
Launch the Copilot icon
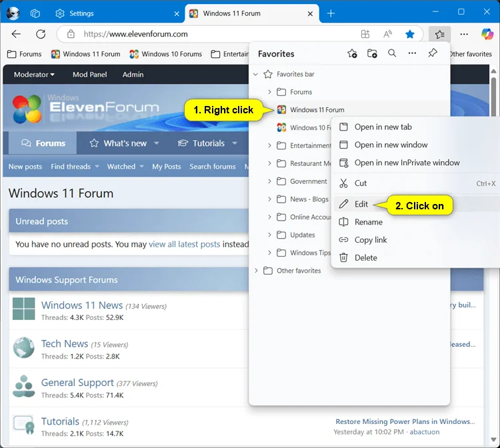[x=487, y=34]
